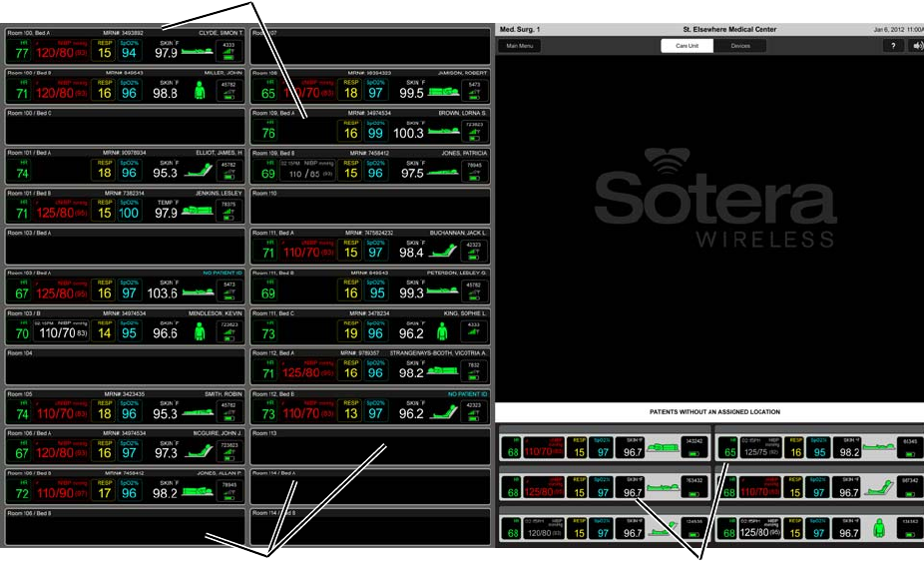Click the patient name MCGUIRE, JOHN J
The height and width of the screenshot is (562, 924).
click(218, 433)
